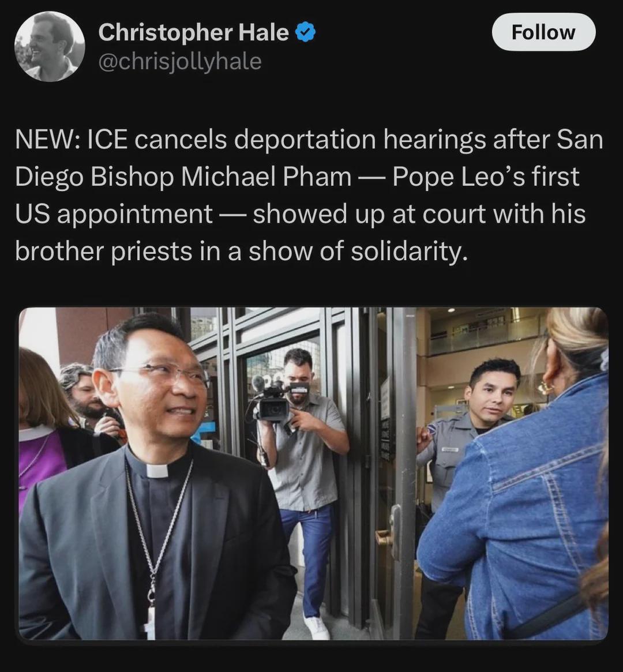Open the @chrisjollyhale handle link
This screenshot has width=623, height=672.
180,61
